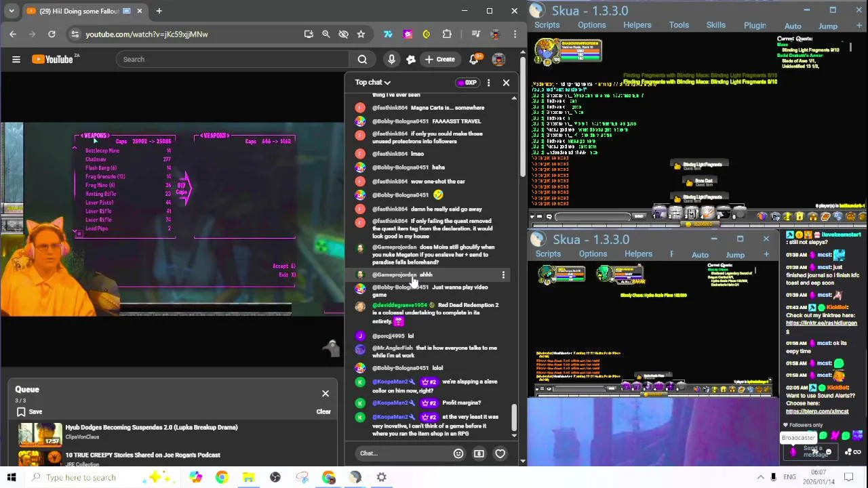Close the Queue panel
Screen dimensions: 868x488
[x=325, y=394]
